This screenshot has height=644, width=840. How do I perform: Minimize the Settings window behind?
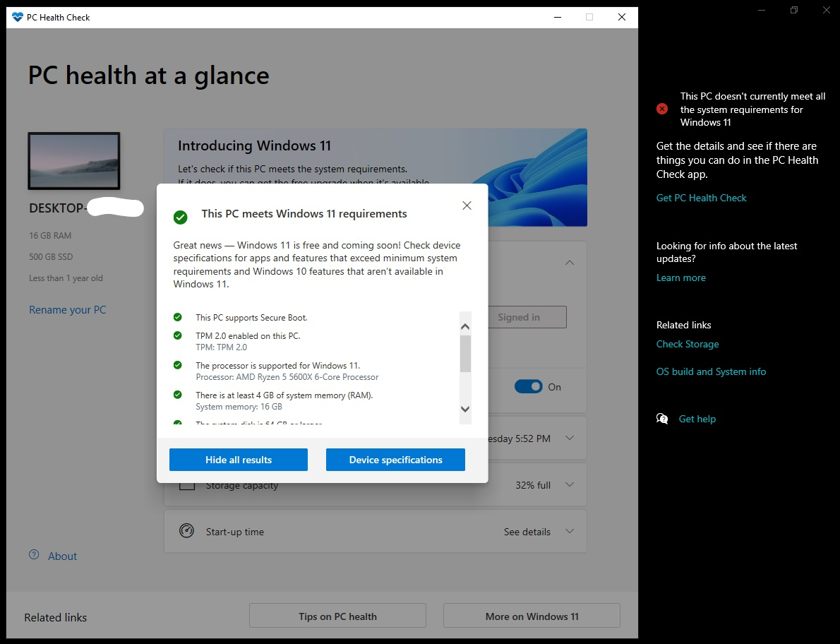[x=762, y=10]
